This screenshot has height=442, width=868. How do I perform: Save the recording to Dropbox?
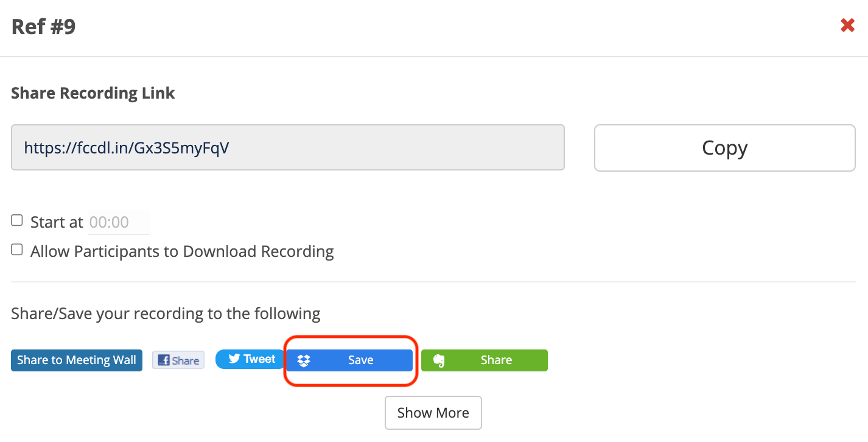(x=350, y=360)
